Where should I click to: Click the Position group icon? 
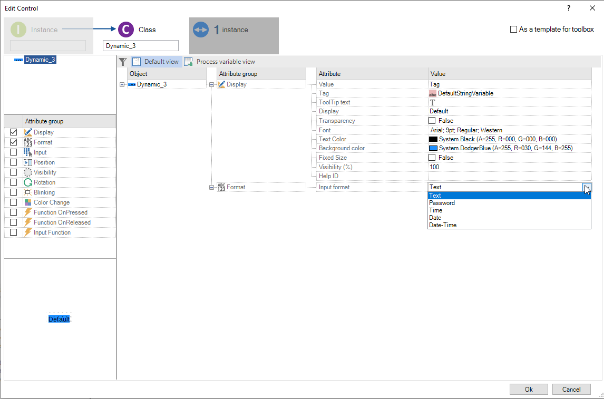28,162
